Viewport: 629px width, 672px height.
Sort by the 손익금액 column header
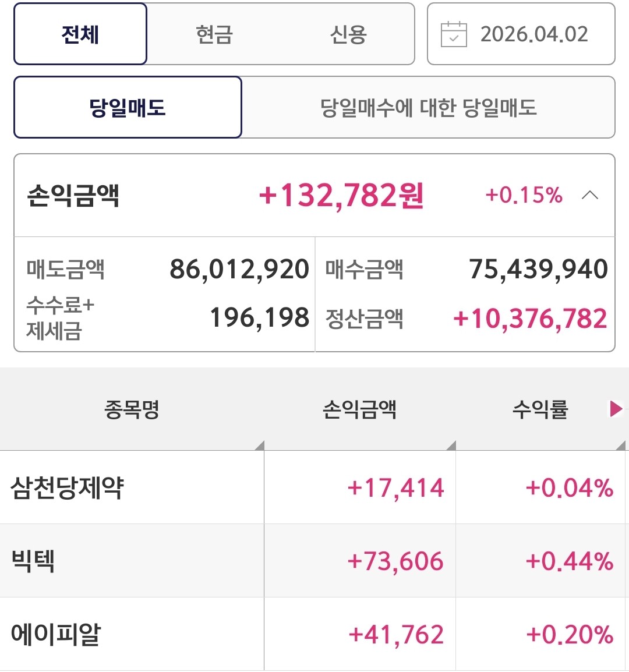tap(359, 409)
